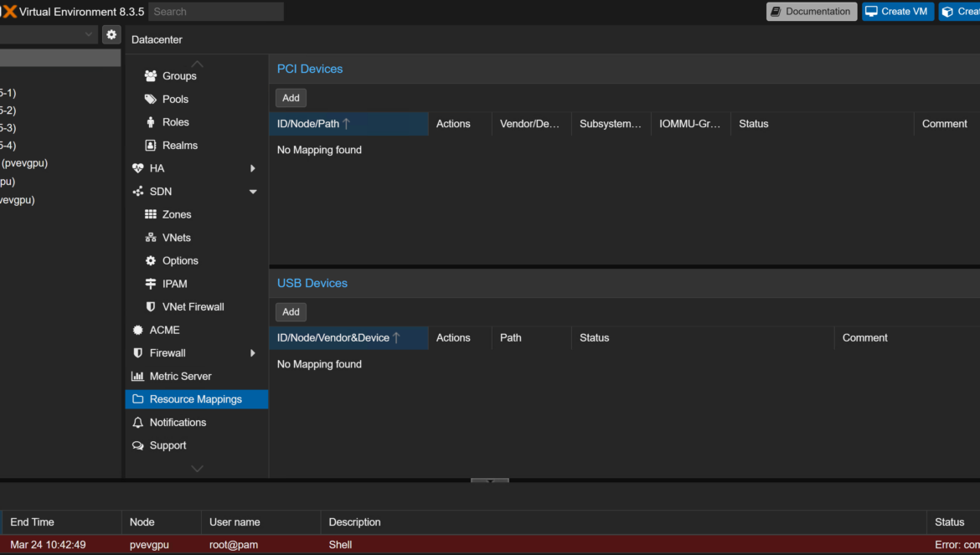Click the PCI Status column header

tap(822, 124)
